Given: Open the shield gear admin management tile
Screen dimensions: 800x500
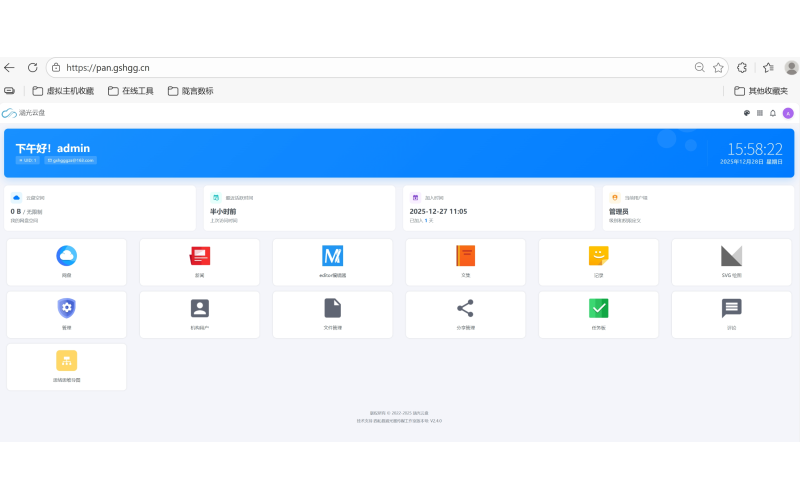Looking at the screenshot, I should tap(67, 313).
